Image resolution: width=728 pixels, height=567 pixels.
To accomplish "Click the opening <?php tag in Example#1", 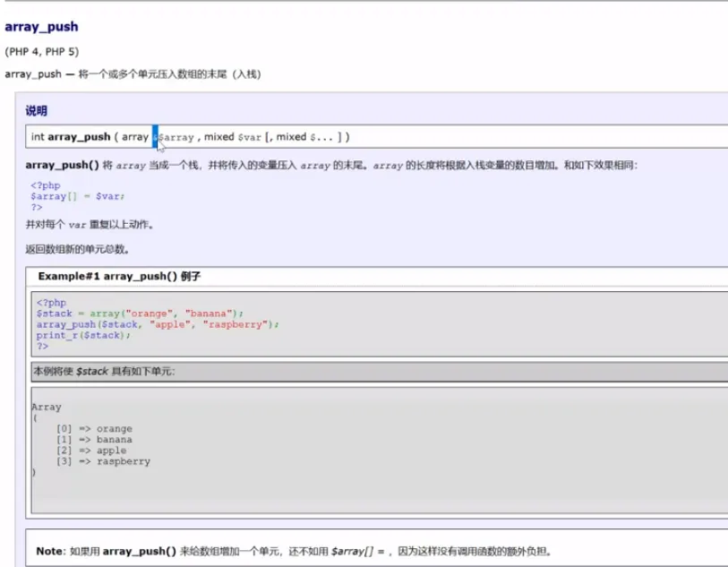I will (x=51, y=303).
